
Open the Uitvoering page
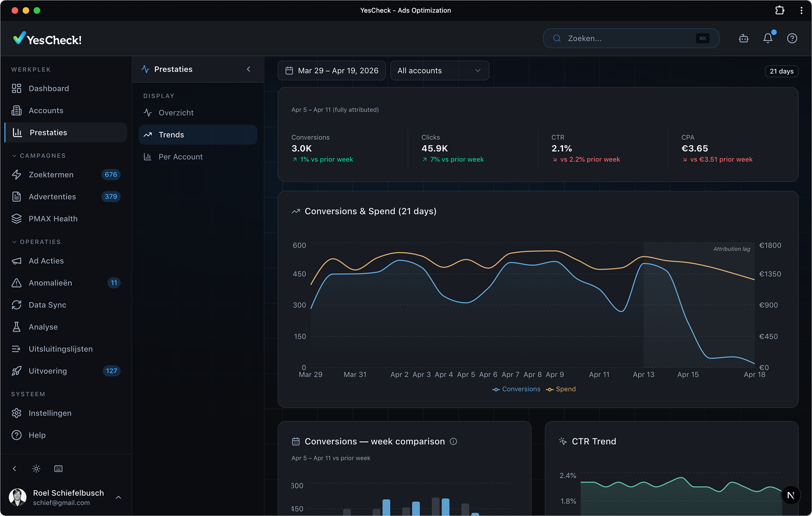pyautogui.click(x=66, y=371)
